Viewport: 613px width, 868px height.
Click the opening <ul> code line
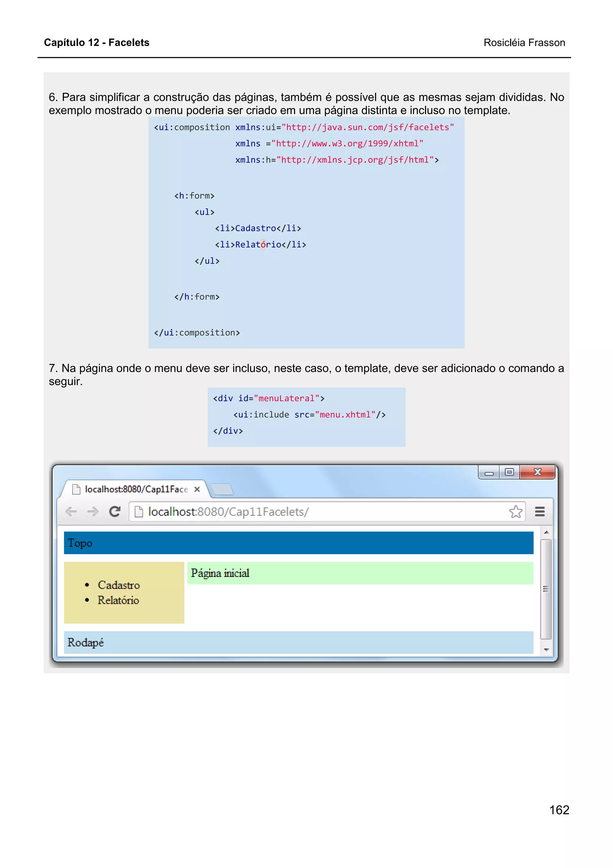coord(204,212)
